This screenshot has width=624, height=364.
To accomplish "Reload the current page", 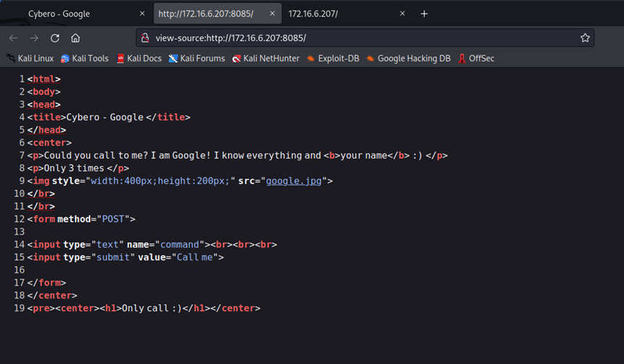I will [55, 38].
